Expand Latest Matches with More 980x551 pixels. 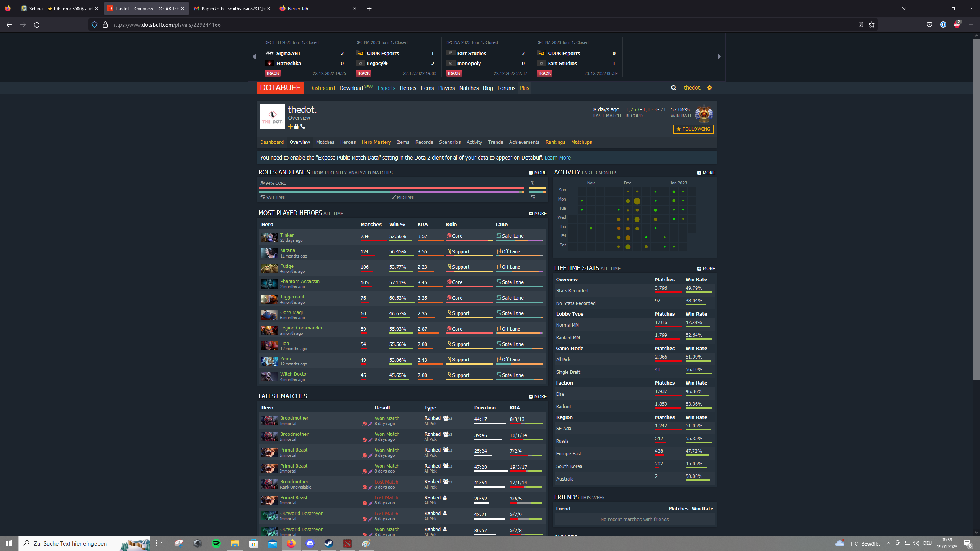[x=538, y=397]
